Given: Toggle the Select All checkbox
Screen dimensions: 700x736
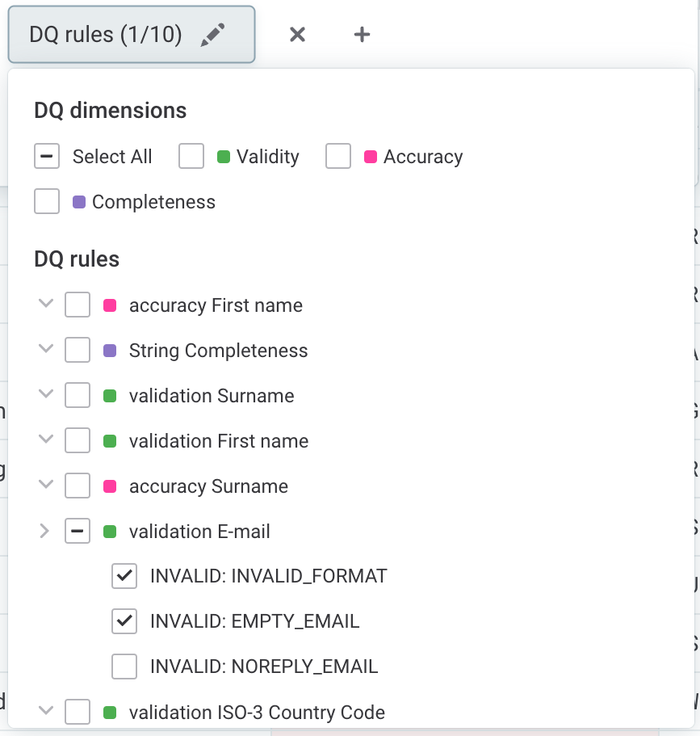Looking at the screenshot, I should click(x=47, y=156).
